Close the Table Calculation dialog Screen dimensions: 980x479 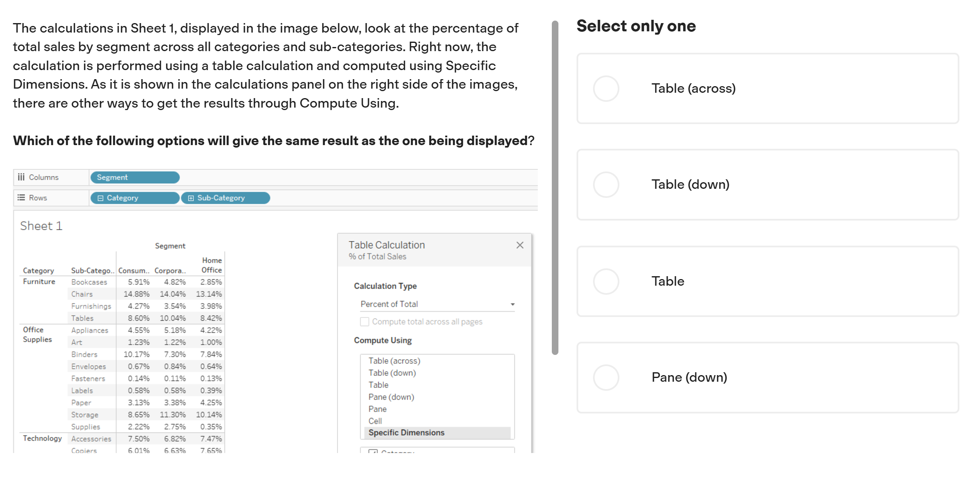click(x=520, y=245)
